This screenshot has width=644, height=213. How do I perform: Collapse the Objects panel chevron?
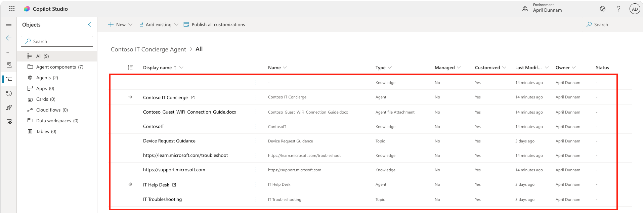pyautogui.click(x=90, y=25)
